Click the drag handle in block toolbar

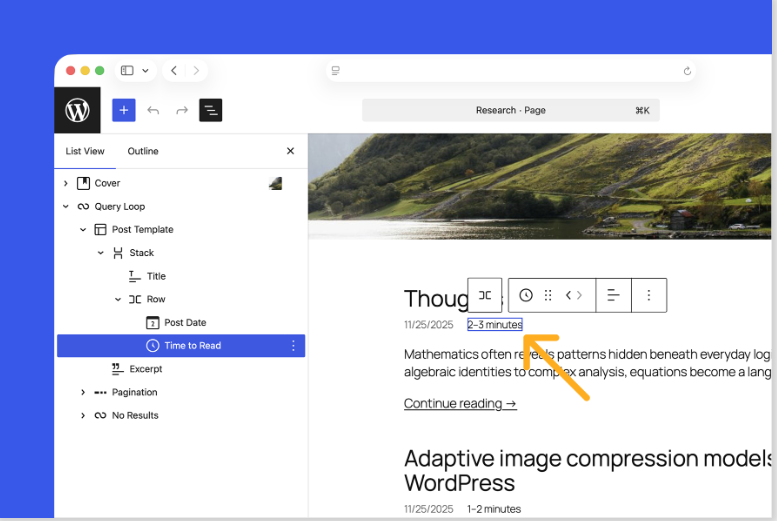548,295
